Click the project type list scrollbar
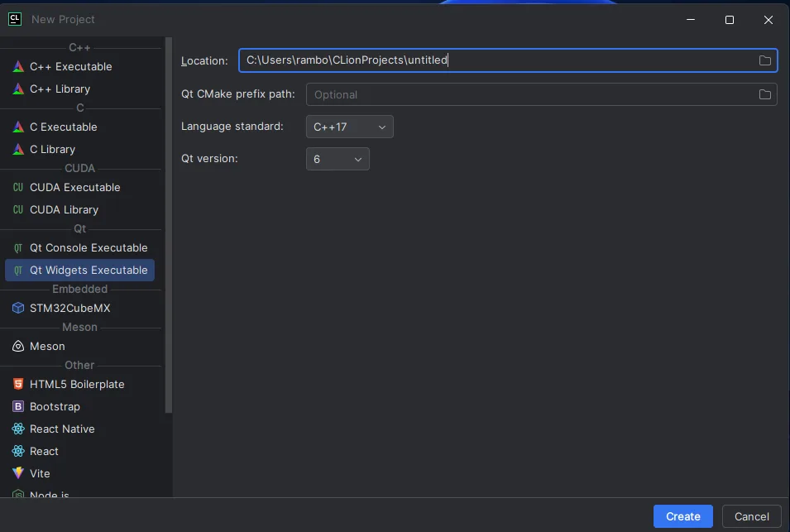Screen dimensions: 790x532 169,226
